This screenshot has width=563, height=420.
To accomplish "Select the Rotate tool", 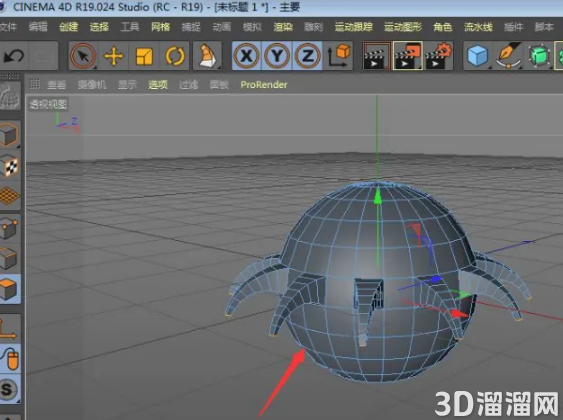I will coord(175,56).
